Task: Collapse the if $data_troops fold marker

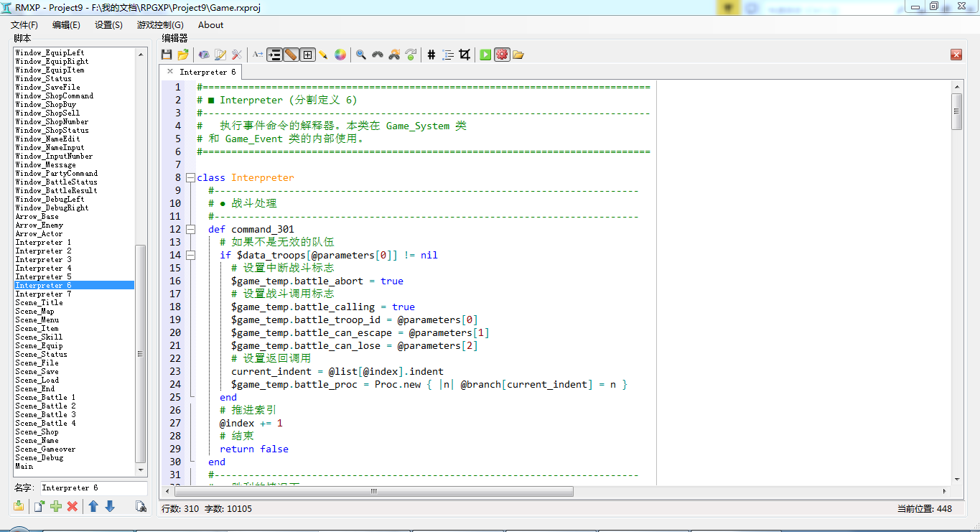Action: click(x=190, y=255)
